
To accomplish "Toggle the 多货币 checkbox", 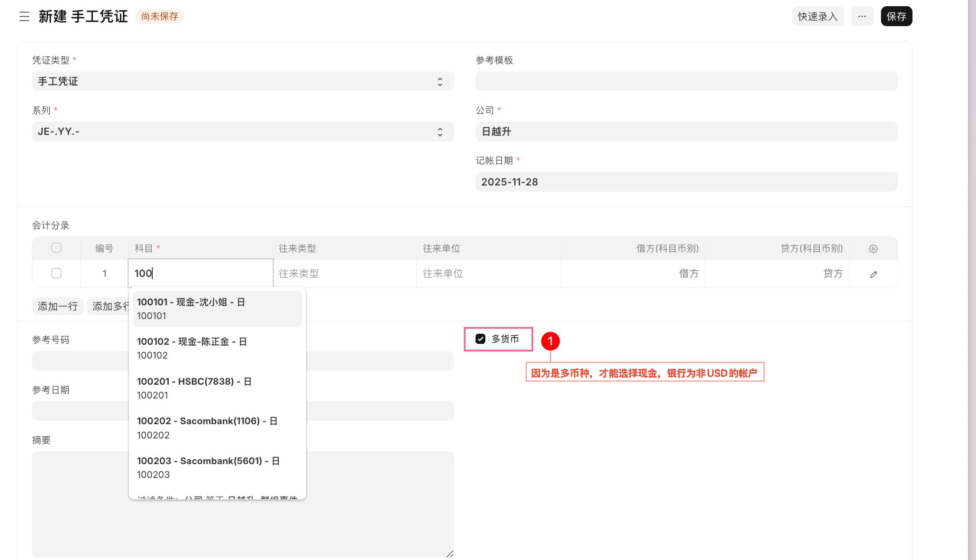I will click(480, 339).
